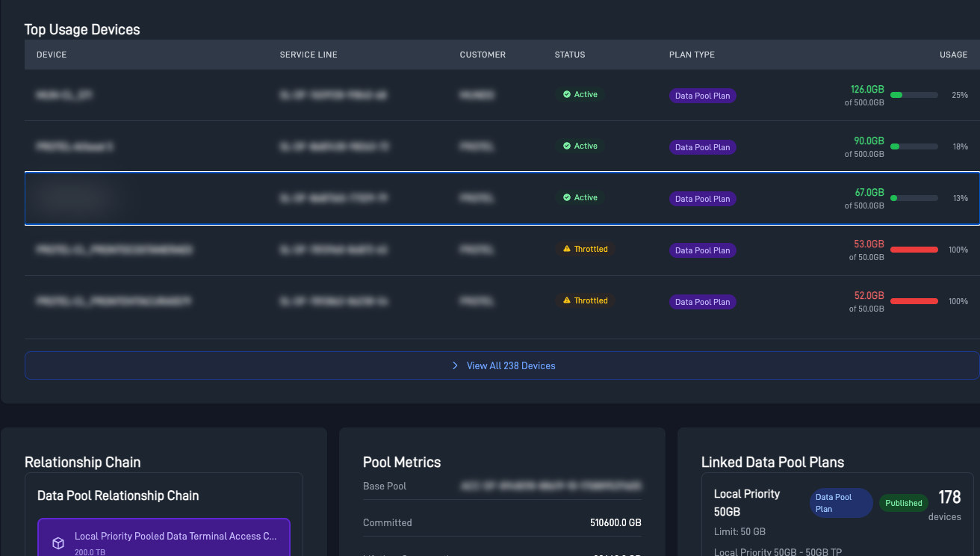Click the Throttled warning icon on the bottom row

tap(566, 300)
